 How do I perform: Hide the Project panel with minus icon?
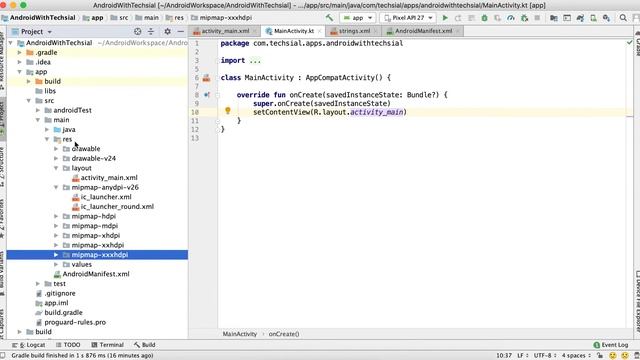pos(180,31)
